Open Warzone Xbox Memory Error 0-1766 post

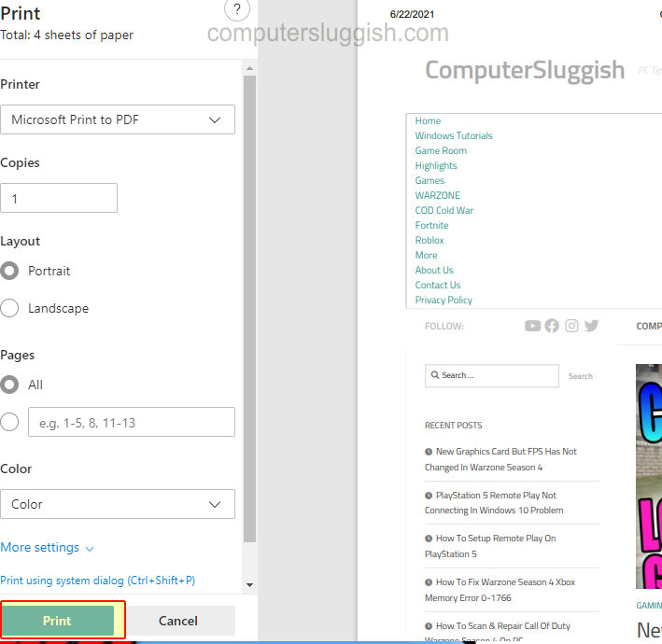tap(500, 590)
